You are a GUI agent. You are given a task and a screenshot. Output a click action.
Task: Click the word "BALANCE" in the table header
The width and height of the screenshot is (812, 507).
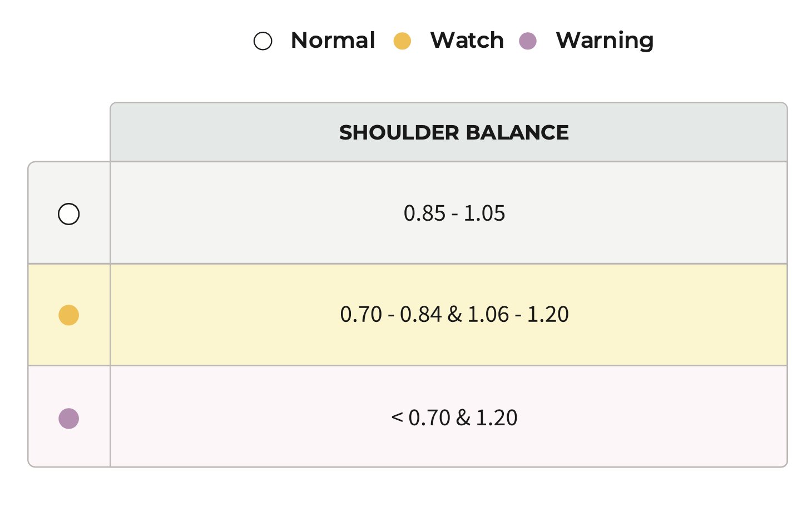click(517, 133)
